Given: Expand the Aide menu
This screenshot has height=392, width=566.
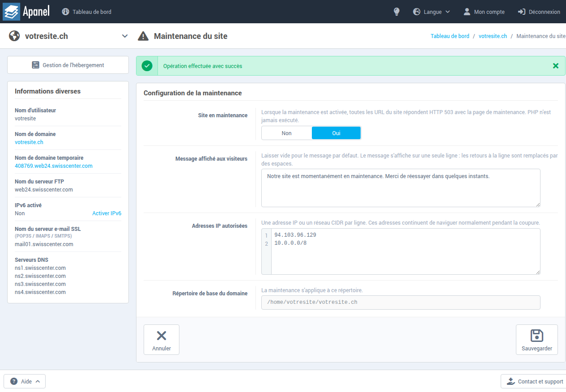Looking at the screenshot, I should click(25, 382).
